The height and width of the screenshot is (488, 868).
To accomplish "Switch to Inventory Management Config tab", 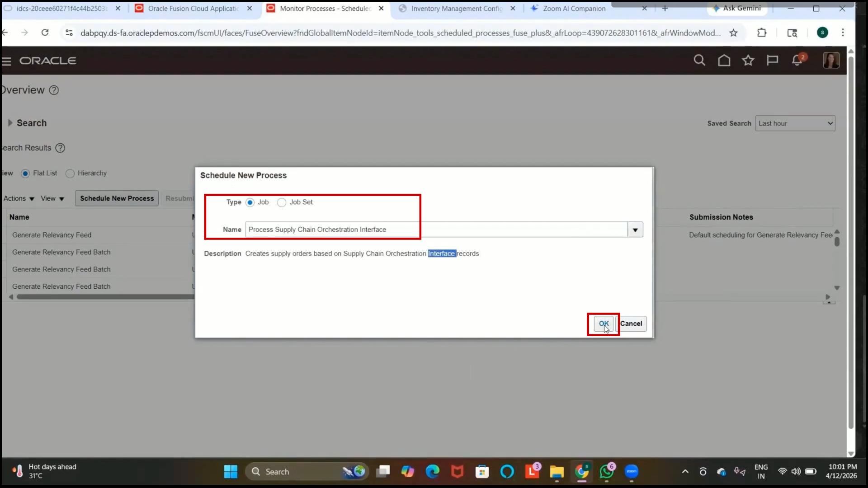I will click(x=457, y=8).
